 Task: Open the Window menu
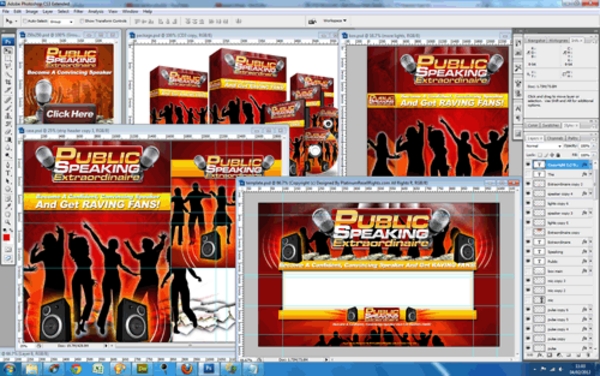(x=130, y=12)
